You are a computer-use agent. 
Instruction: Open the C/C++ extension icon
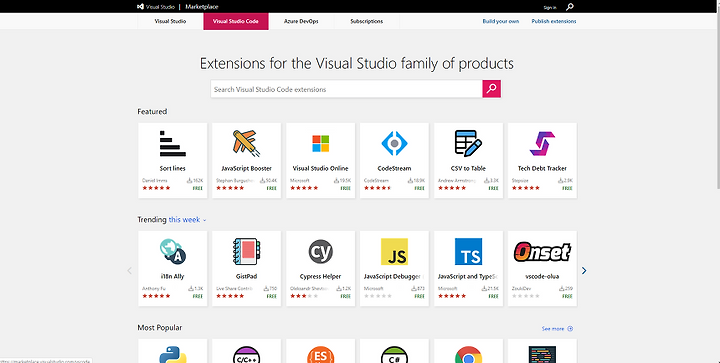(x=247, y=355)
